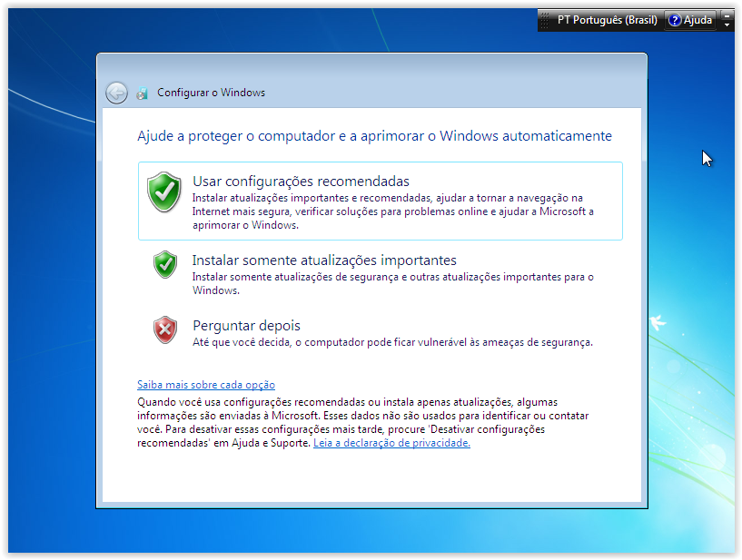742x560 pixels.
Task: Open 'Saiba mais sobre cada opção' link
Action: [x=206, y=385]
